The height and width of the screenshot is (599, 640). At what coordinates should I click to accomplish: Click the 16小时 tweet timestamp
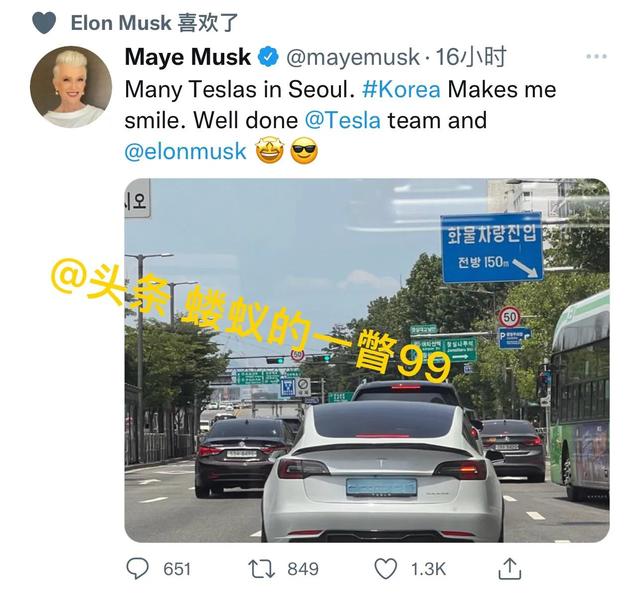pyautogui.click(x=471, y=57)
